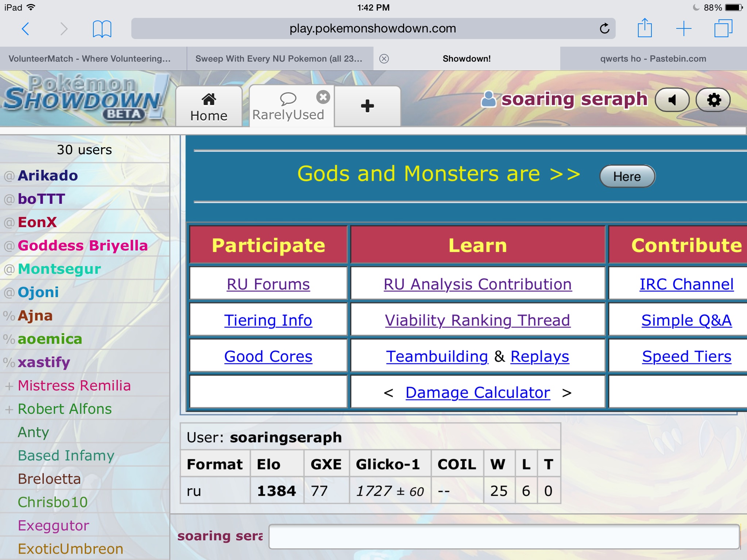Image resolution: width=747 pixels, height=560 pixels.
Task: Tap the Safari back arrow
Action: click(x=26, y=28)
